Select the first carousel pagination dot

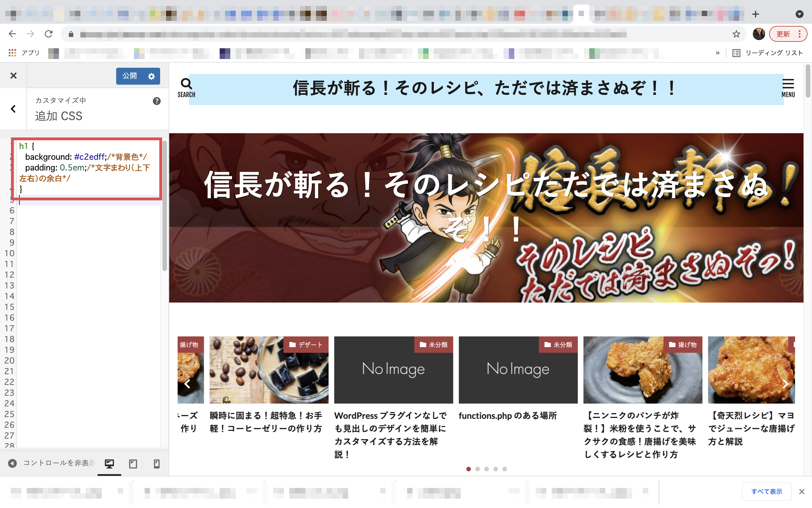468,469
